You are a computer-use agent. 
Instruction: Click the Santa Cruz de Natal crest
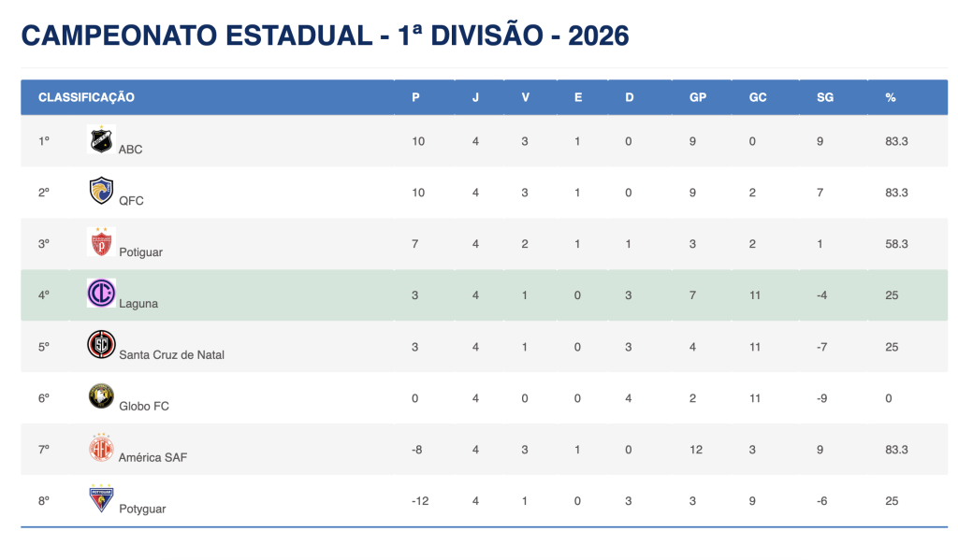[101, 345]
